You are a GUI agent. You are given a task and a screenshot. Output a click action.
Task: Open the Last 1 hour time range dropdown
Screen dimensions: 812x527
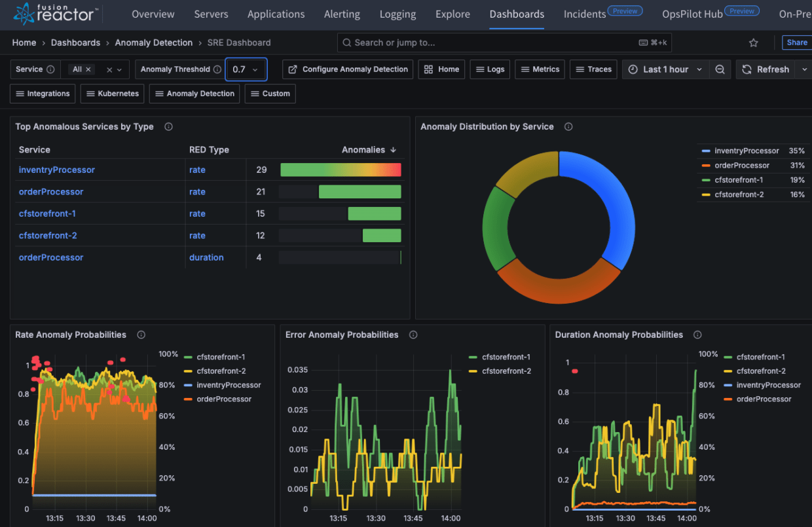pyautogui.click(x=665, y=69)
